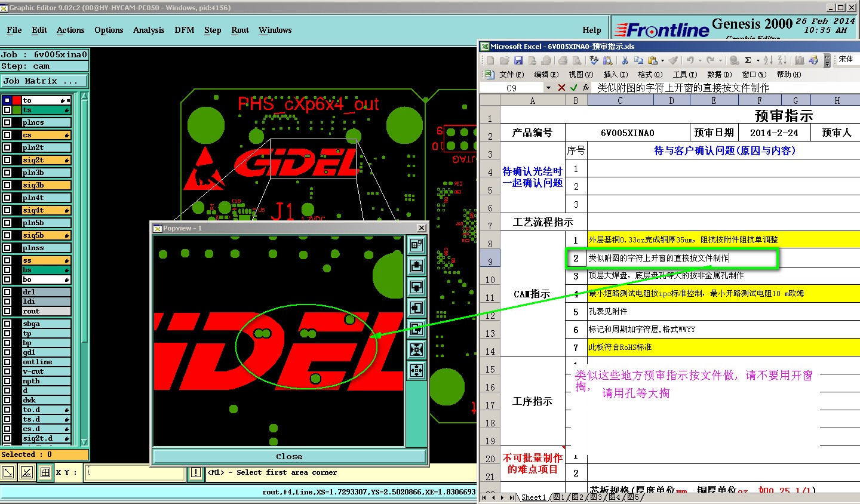Toggle the checkbox for layer drl
Screen dimensions: 860x504
7,292
